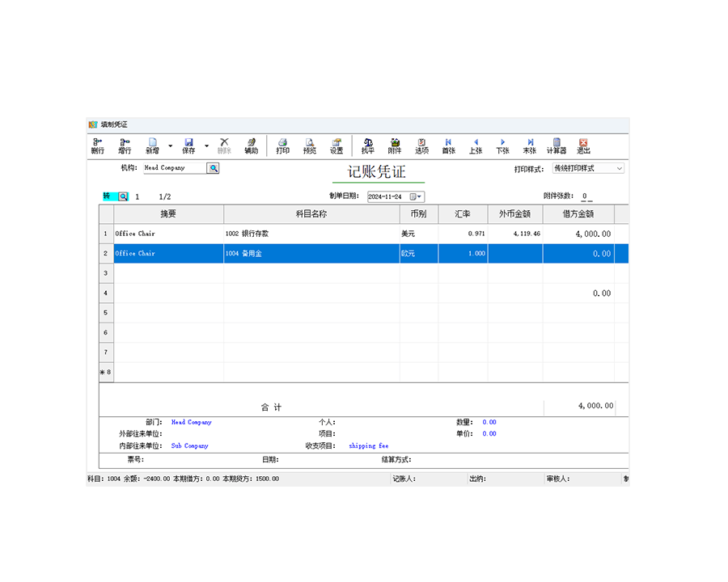Jump to 首张 (first voucher)
This screenshot has height=582, width=728.
tap(448, 145)
